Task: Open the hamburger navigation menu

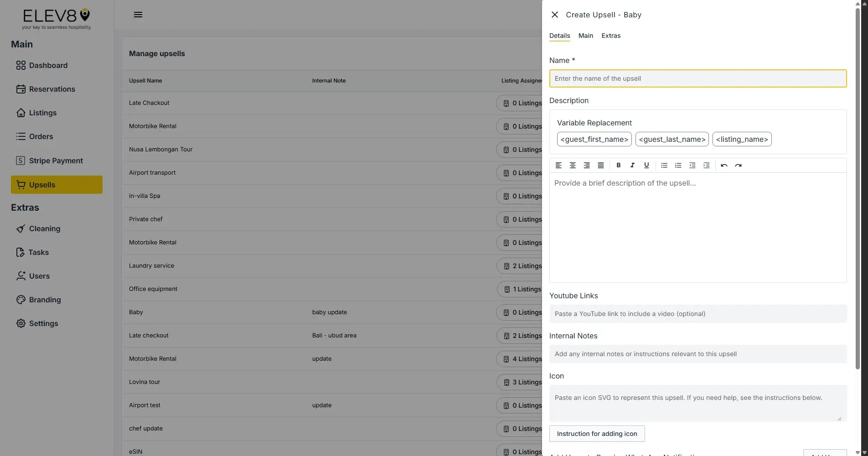Action: [138, 14]
